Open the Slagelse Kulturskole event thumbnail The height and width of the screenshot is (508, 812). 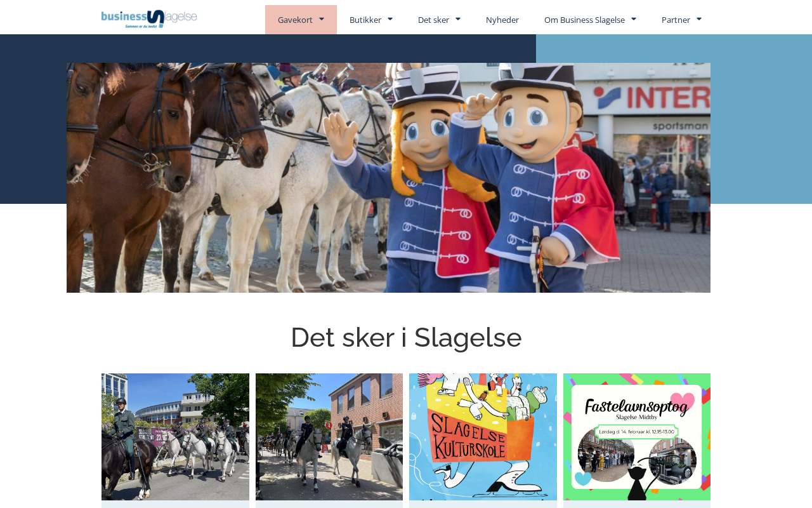(483, 437)
